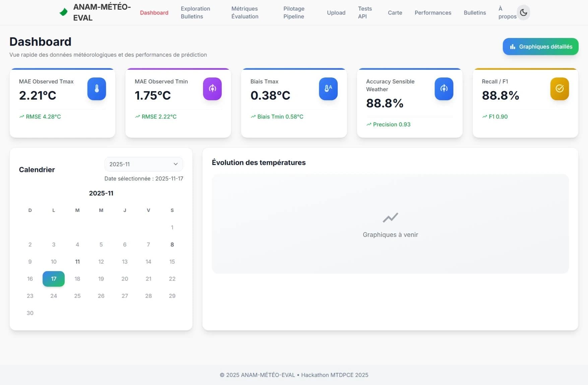Open Graphiques détaillés button
The width and height of the screenshot is (588, 385).
click(540, 47)
